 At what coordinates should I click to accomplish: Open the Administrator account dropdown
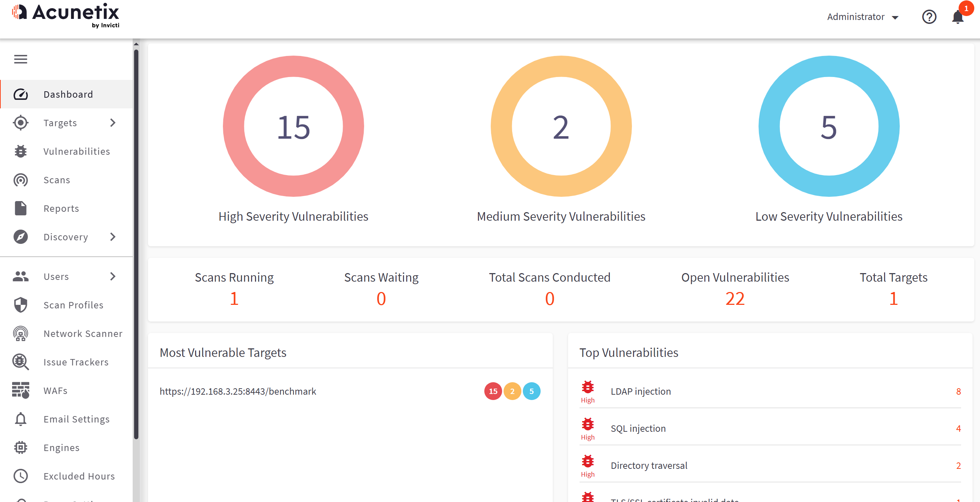pyautogui.click(x=862, y=17)
